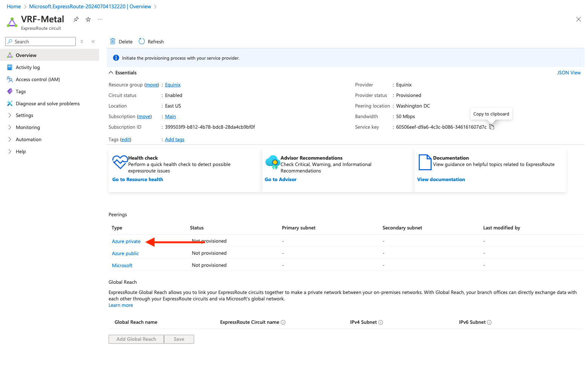Click info icon beside IPv4 Subnet
Viewport: 588px width, 374px height.
(381, 322)
